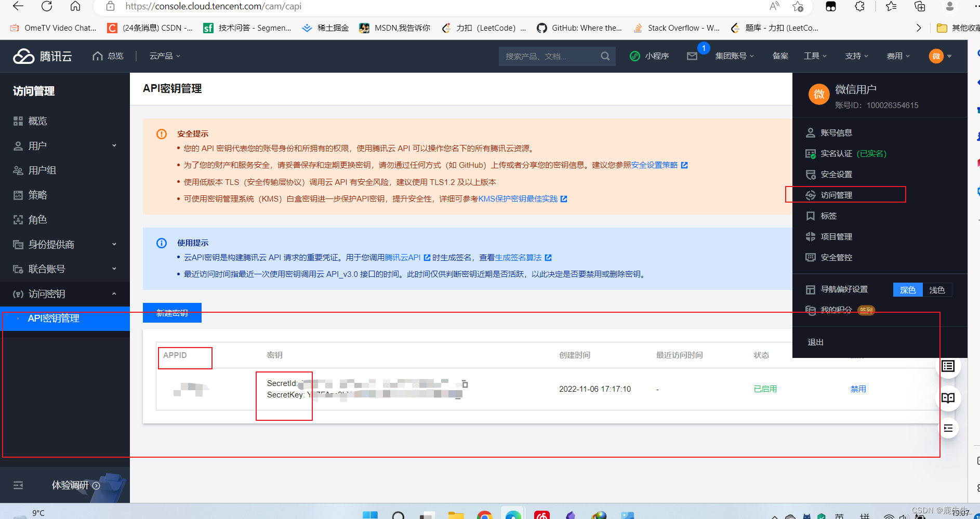This screenshot has height=519, width=980.
Task: Switch navigation theme to 深色
Action: pyautogui.click(x=908, y=290)
